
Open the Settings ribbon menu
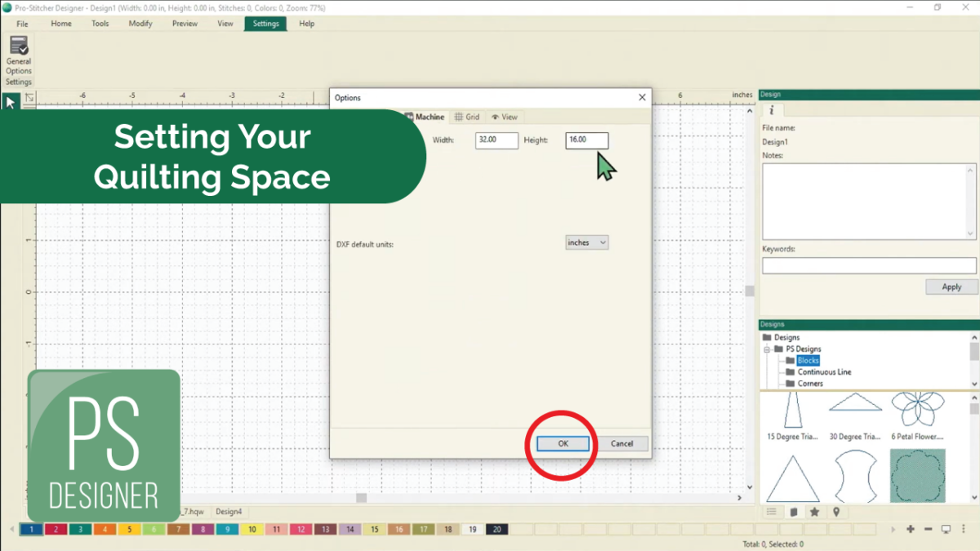265,24
